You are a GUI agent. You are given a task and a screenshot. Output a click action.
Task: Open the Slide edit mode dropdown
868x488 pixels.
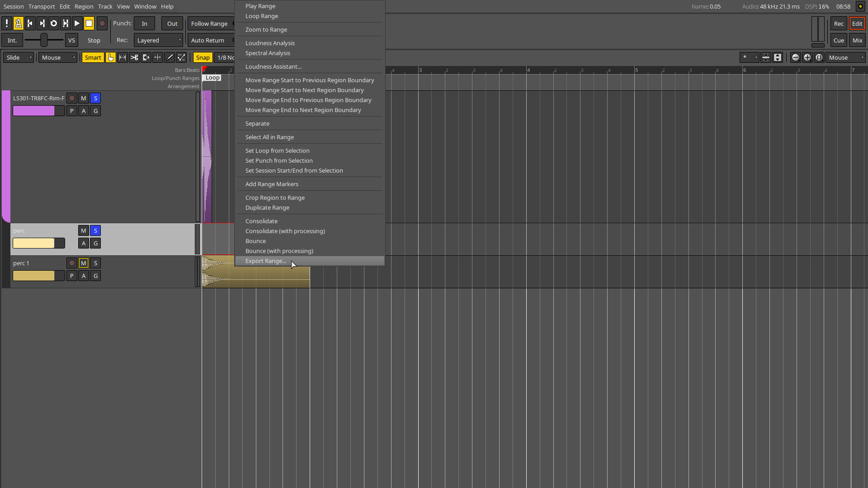coord(18,57)
